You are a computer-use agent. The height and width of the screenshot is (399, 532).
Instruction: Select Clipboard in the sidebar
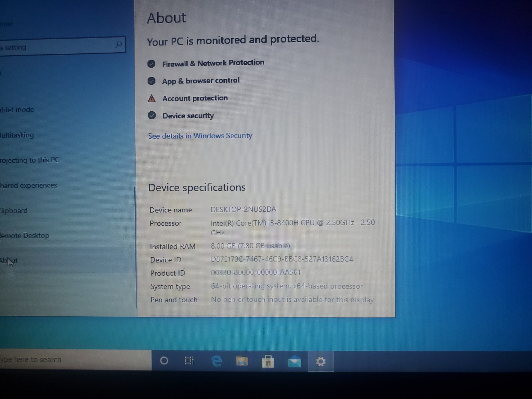coord(14,210)
